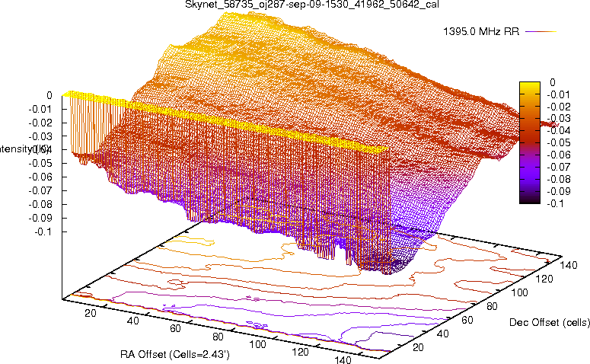
Task: Click the color bar label -0.01
Action: 558,94
